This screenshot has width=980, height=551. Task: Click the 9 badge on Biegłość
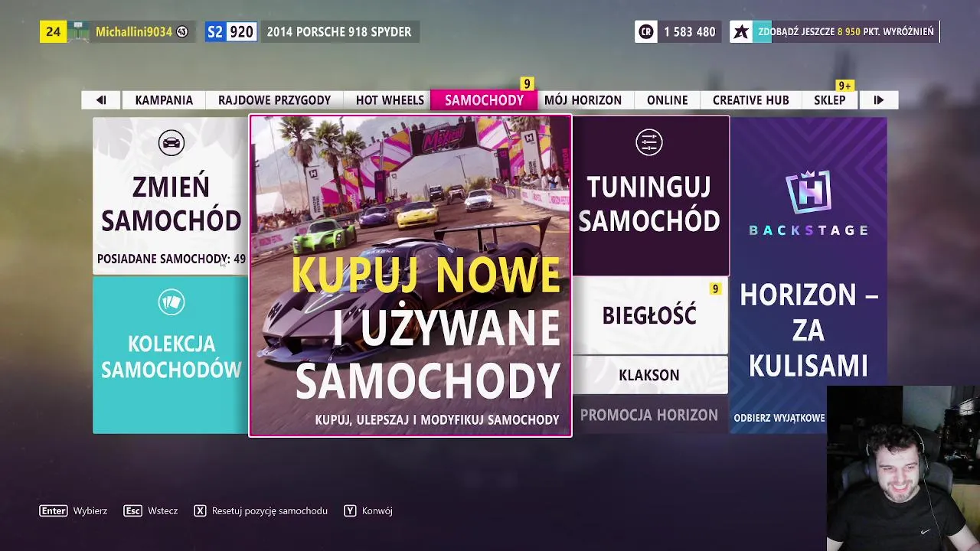point(715,289)
